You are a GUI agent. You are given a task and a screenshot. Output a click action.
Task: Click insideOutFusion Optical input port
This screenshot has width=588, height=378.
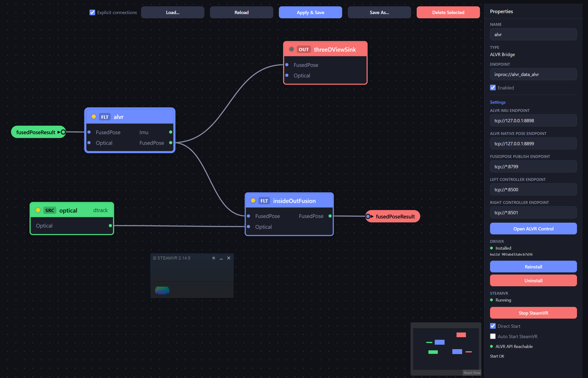(x=249, y=227)
